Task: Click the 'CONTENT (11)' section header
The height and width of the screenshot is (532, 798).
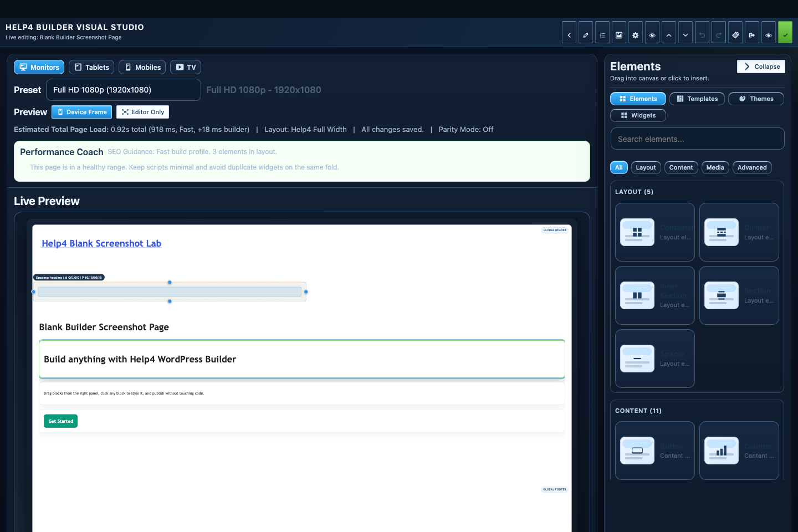Action: pyautogui.click(x=638, y=411)
